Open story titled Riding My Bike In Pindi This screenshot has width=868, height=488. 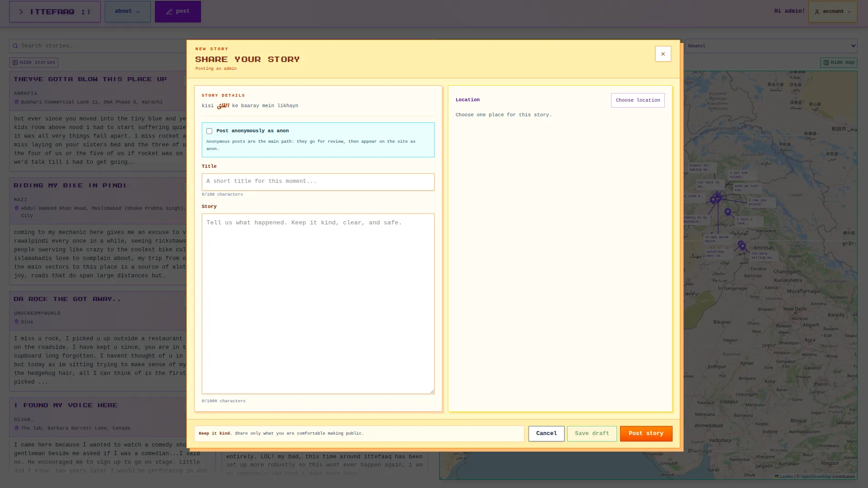(x=70, y=186)
